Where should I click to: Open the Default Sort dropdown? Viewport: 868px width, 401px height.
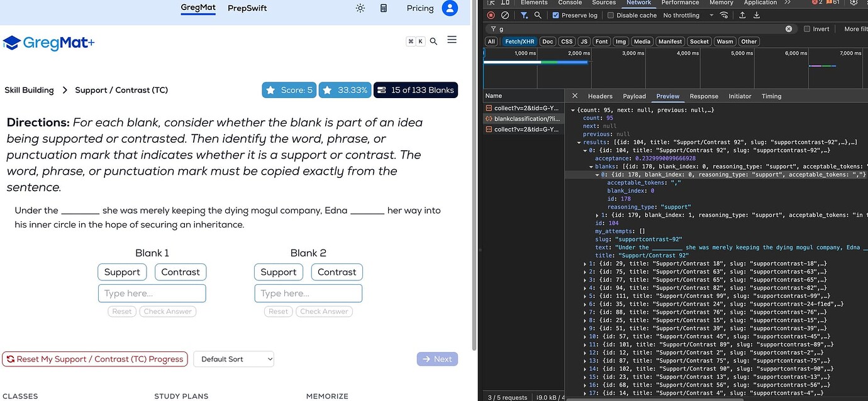[234, 359]
